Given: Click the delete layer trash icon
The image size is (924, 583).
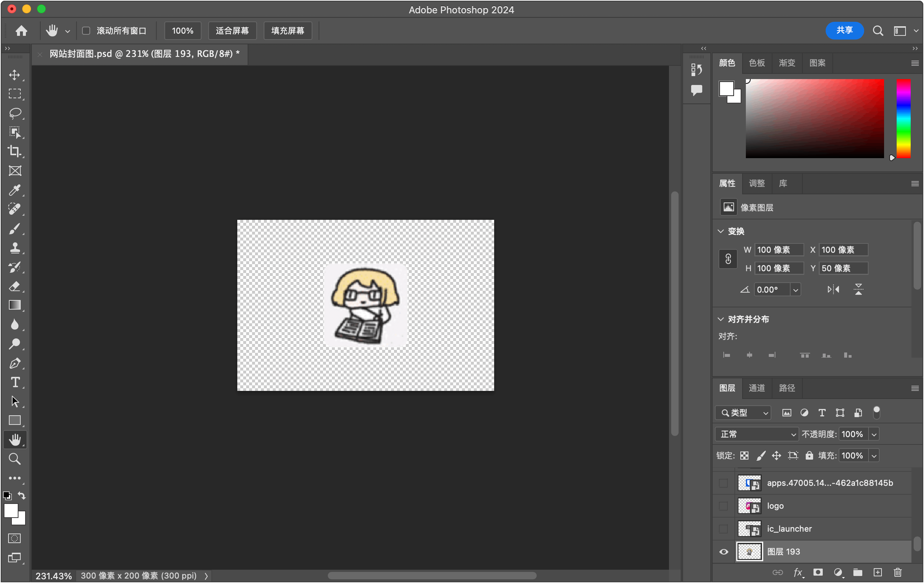Looking at the screenshot, I should tap(897, 573).
